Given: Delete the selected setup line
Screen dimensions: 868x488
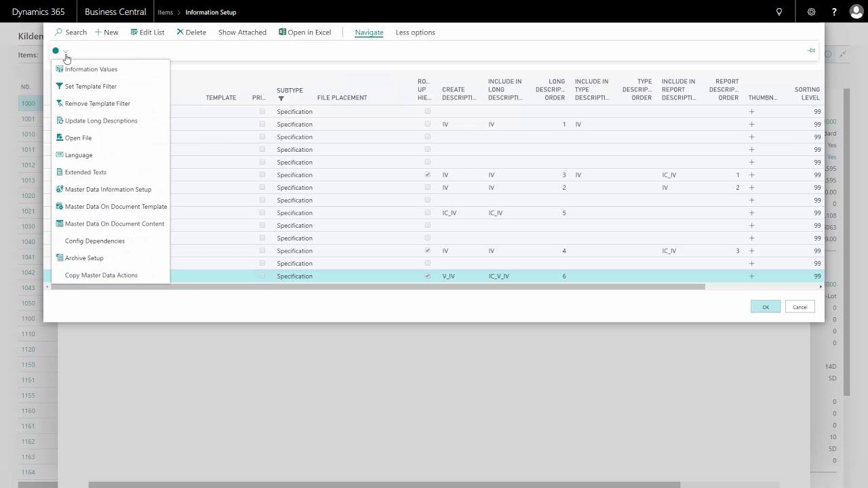Looking at the screenshot, I should tap(191, 33).
